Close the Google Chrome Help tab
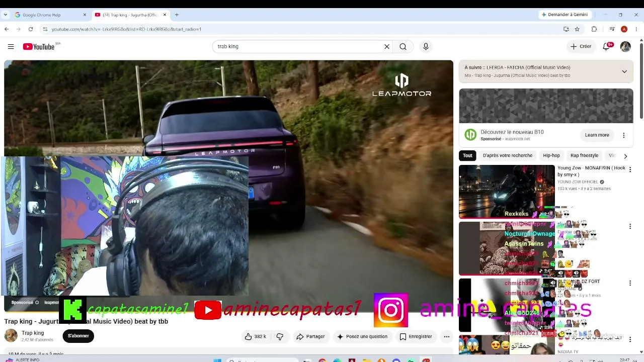The height and width of the screenshot is (362, 644). tap(85, 15)
